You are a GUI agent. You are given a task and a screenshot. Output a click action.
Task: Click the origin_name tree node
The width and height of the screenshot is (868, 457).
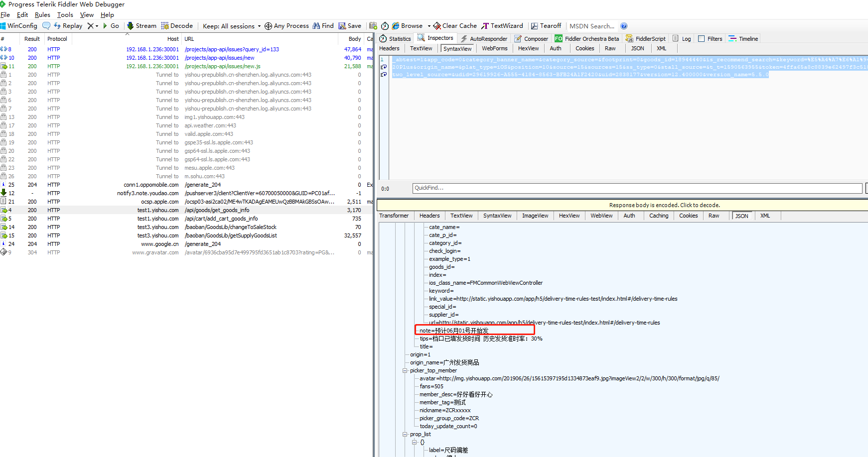[x=444, y=362]
